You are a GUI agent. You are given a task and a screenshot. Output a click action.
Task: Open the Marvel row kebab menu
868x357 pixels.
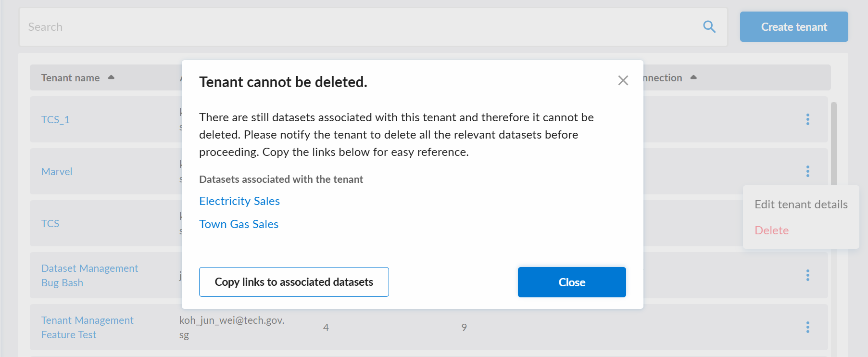(x=808, y=171)
